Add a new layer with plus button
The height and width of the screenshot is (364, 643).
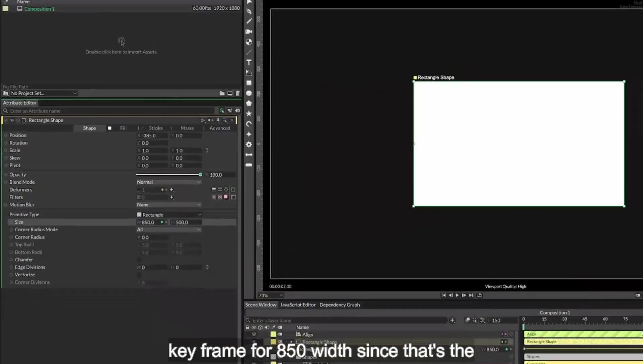(452, 321)
